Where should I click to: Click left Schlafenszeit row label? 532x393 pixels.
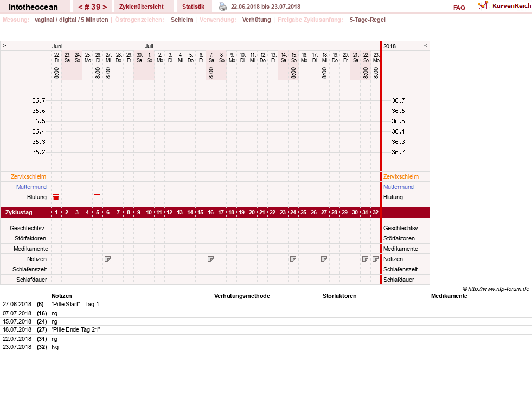(29, 269)
